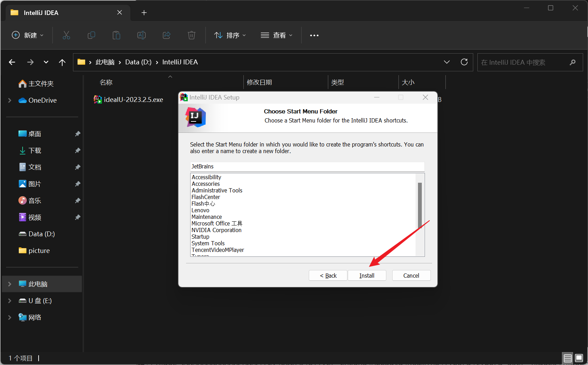
Task: Expand the OneDrive tree node
Action: click(10, 100)
